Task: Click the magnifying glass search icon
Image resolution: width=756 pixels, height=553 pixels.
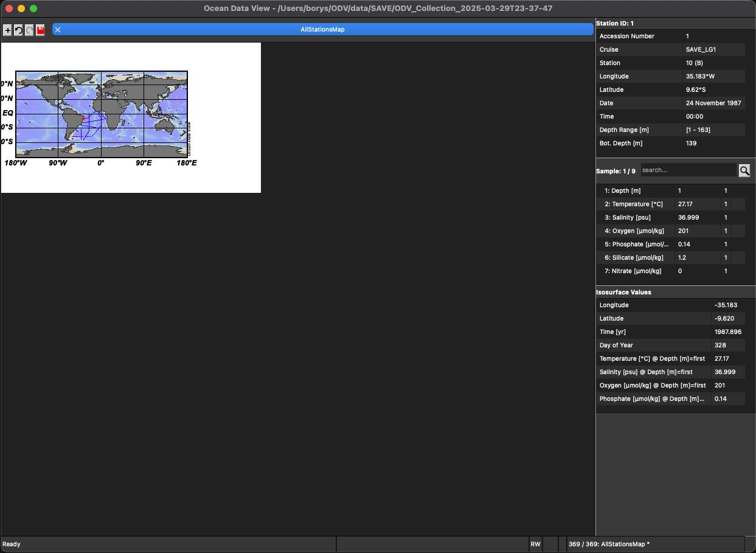Action: 744,170
